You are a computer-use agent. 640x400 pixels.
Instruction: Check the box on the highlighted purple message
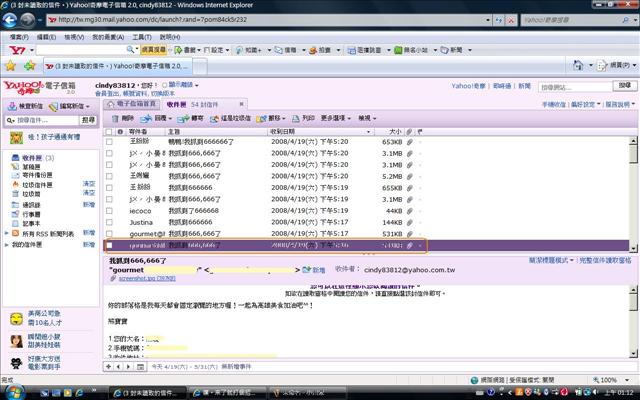[109, 245]
